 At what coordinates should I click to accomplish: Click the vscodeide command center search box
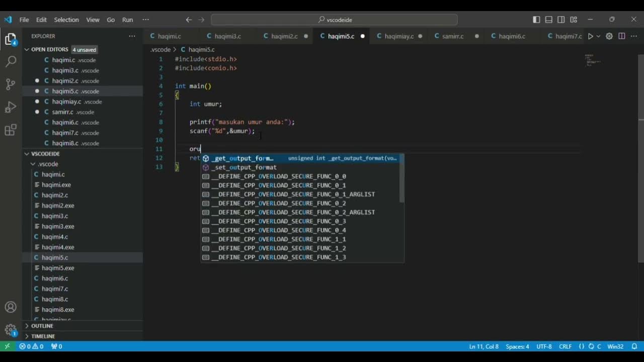pyautogui.click(x=334, y=20)
